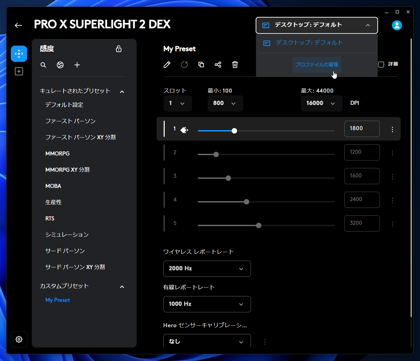Open more options for DPI slot 1
The image size is (420, 361).
(x=392, y=129)
